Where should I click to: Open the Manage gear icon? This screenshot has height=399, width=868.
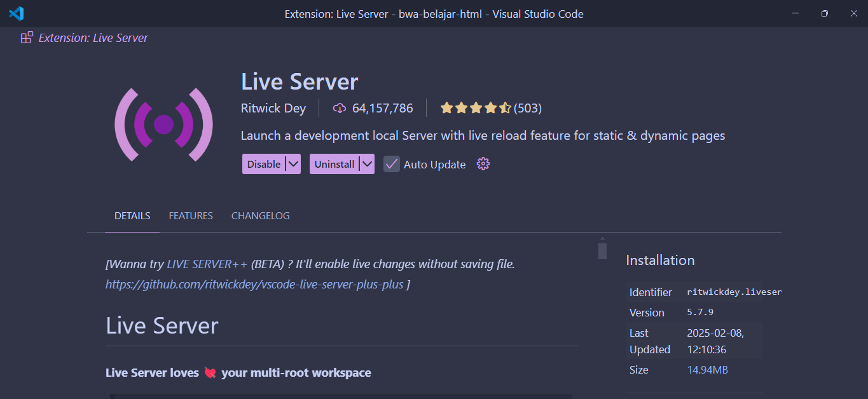point(483,164)
